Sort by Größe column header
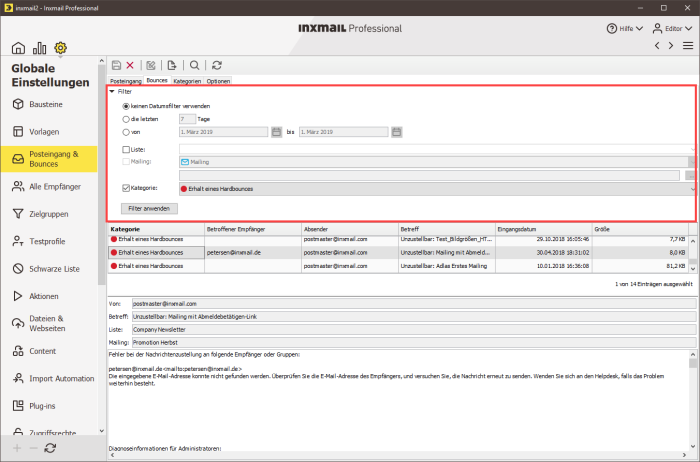The height and width of the screenshot is (462, 700). pos(640,229)
